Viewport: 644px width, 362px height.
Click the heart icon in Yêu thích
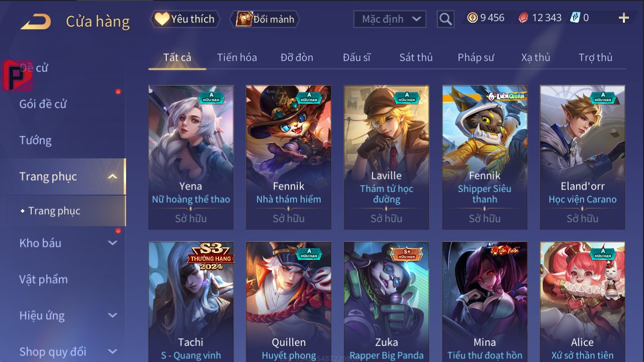coord(162,19)
